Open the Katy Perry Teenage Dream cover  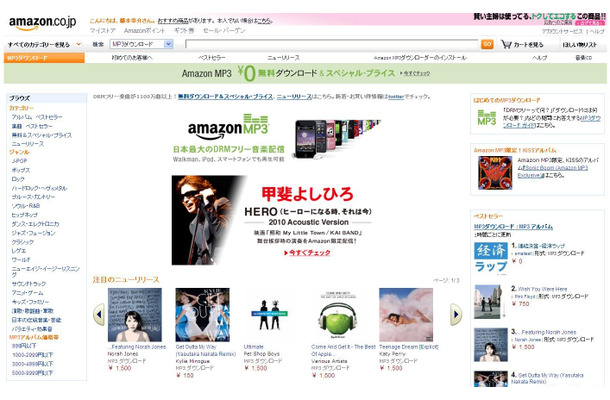[406, 315]
